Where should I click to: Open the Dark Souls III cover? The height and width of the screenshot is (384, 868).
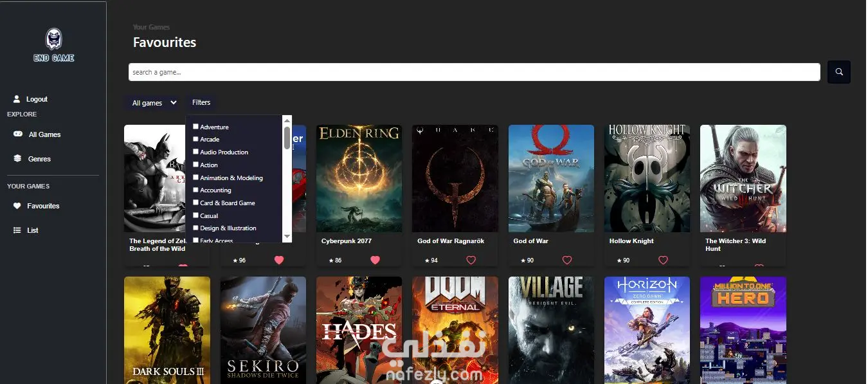167,330
